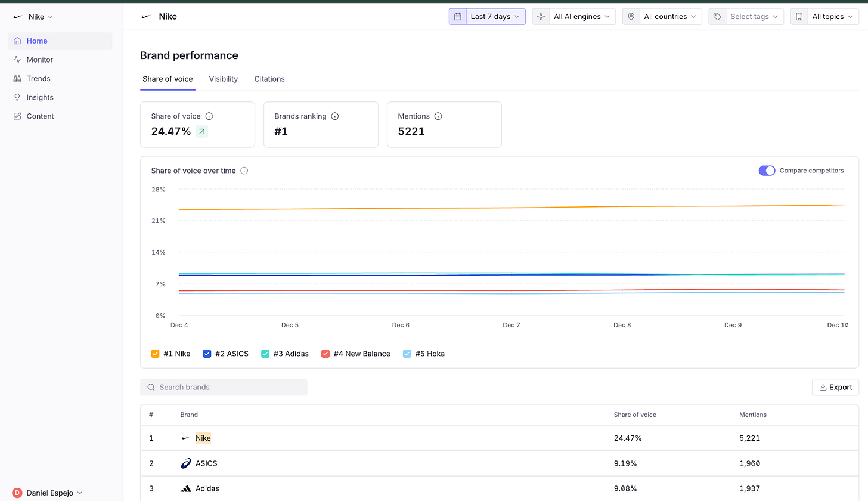Click the calendar icon in date filter
The height and width of the screenshot is (501, 868).
(x=458, y=17)
